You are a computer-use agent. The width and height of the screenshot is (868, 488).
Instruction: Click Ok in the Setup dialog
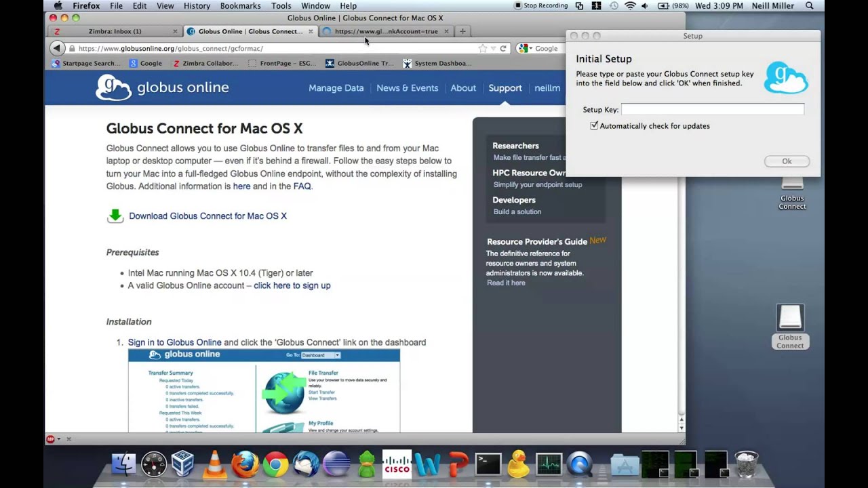click(787, 161)
